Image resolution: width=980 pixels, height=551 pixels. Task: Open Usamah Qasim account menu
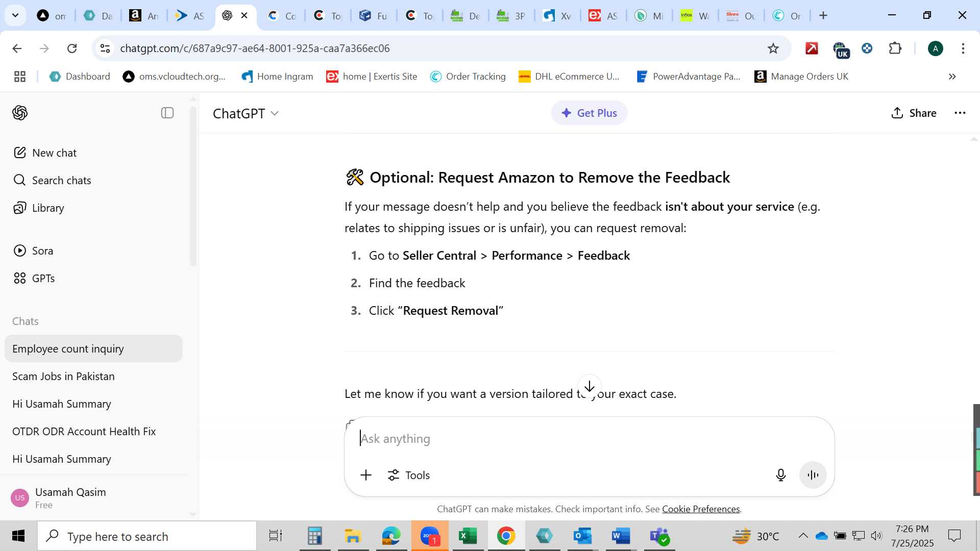tap(94, 497)
